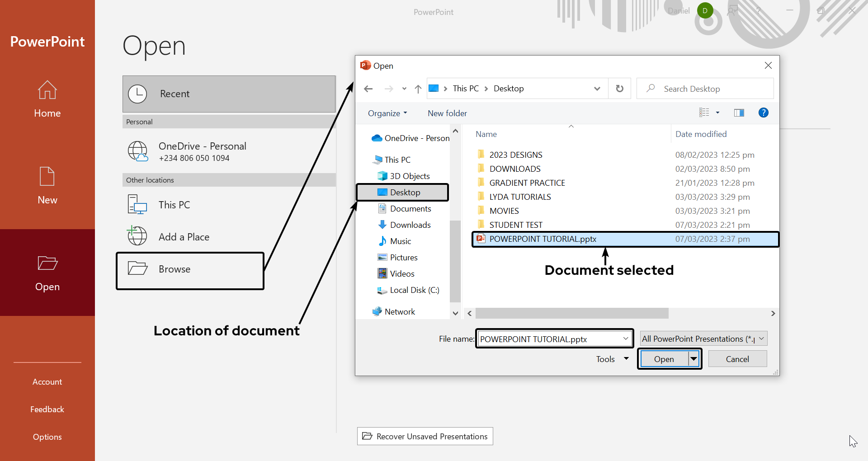
Task: Click the OneDrive - Personal globe icon
Action: tap(137, 151)
